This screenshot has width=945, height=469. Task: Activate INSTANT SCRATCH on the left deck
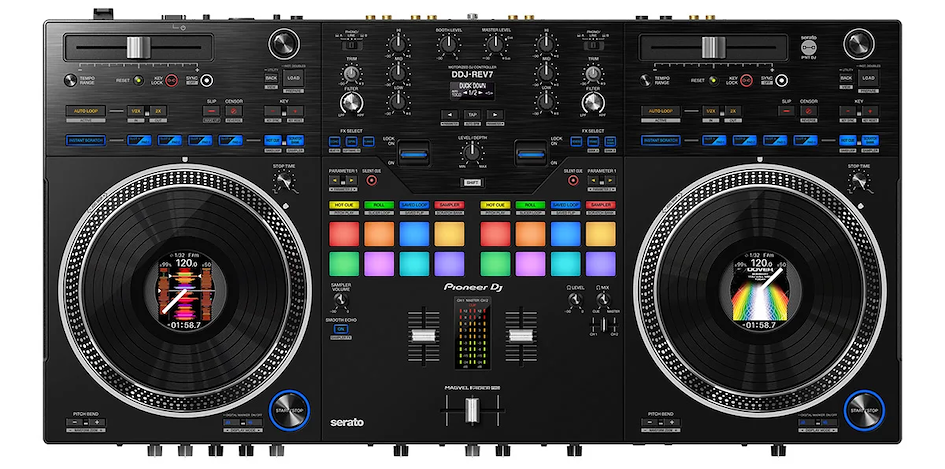click(86, 140)
